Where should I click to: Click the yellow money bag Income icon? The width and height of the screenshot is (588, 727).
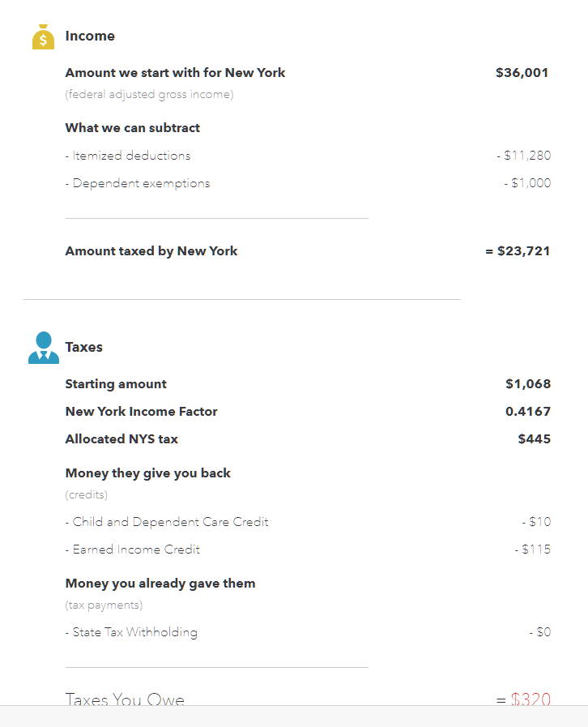click(43, 37)
